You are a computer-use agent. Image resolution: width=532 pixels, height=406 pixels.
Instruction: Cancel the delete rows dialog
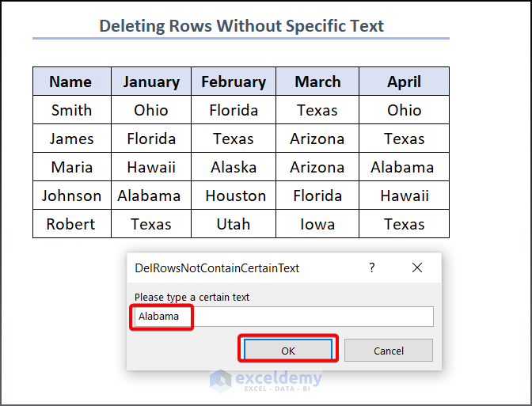click(x=388, y=351)
